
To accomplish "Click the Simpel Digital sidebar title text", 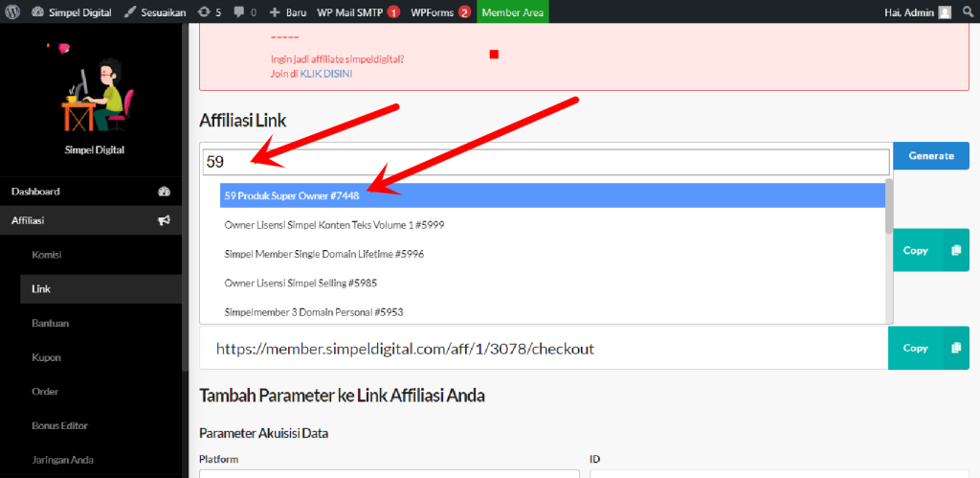I will click(x=95, y=150).
